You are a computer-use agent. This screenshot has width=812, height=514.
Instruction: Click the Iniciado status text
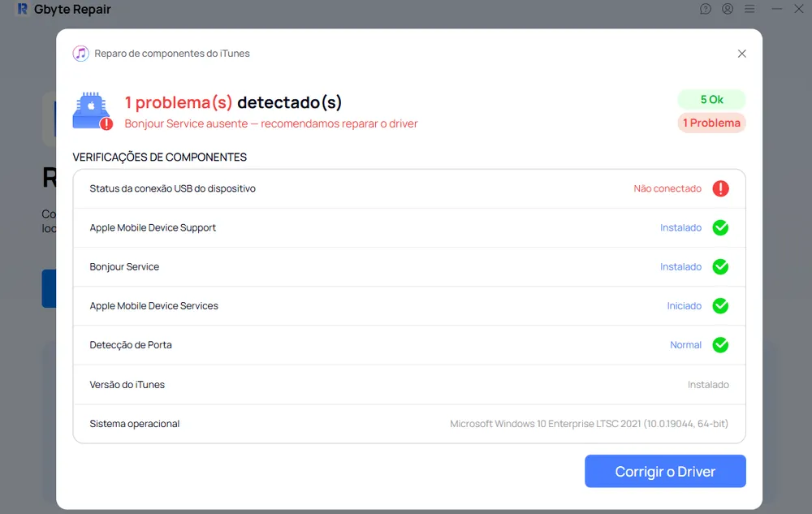[684, 306]
